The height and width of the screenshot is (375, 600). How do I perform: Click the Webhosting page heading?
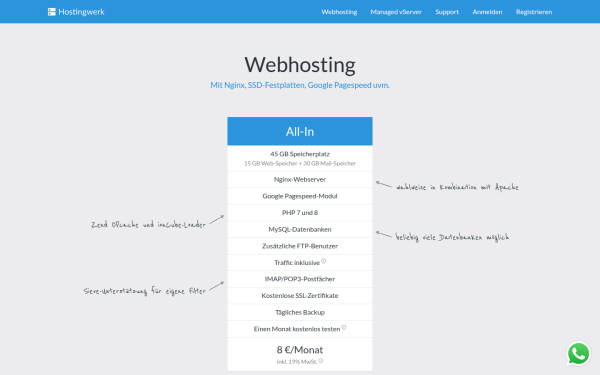(300, 65)
